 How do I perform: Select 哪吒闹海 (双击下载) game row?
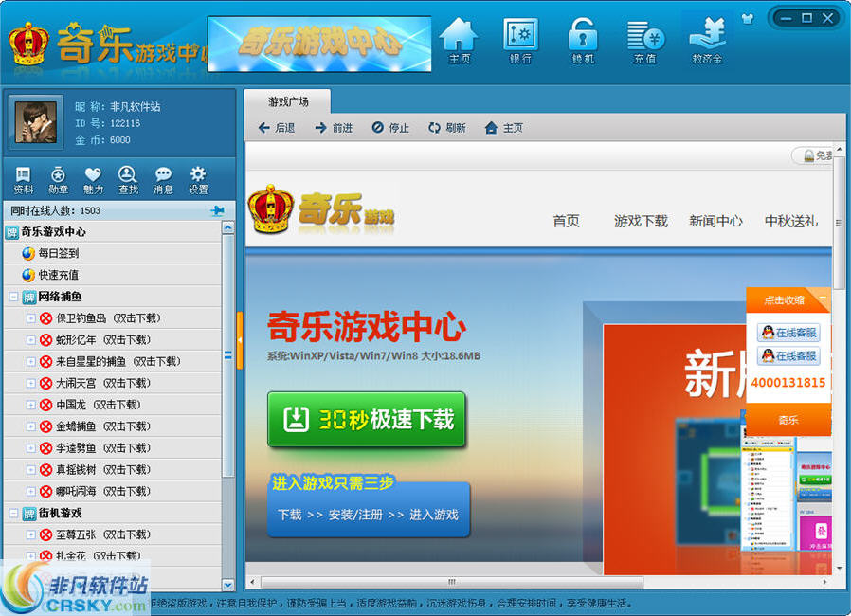point(113,491)
